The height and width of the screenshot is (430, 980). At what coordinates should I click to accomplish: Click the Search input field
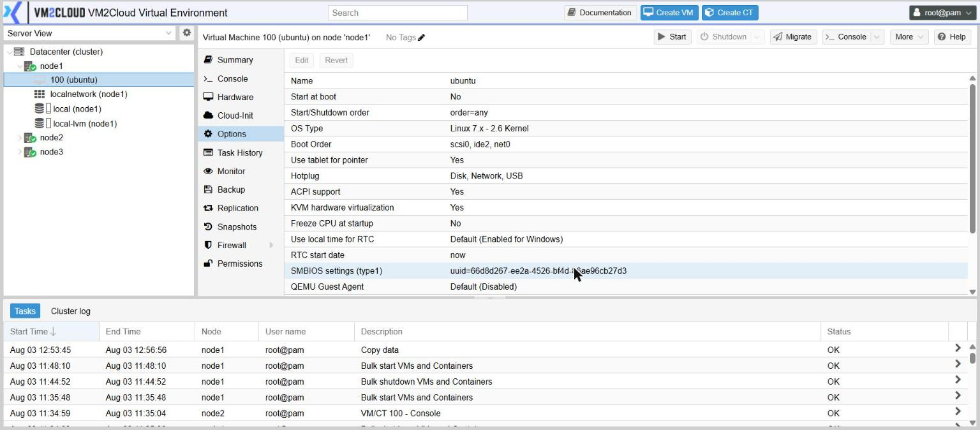pyautogui.click(x=397, y=12)
